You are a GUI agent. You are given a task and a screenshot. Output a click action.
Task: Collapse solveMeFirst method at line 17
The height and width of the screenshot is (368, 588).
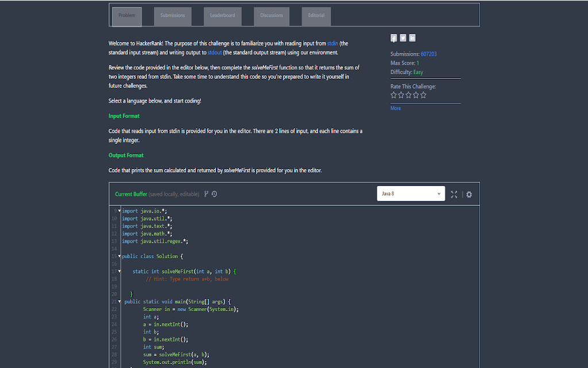(x=119, y=271)
